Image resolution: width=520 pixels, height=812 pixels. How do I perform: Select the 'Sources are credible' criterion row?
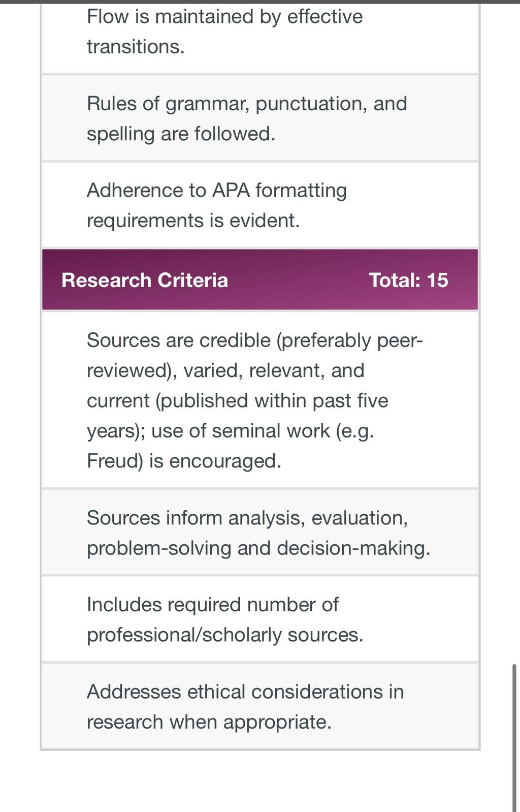pos(260,400)
